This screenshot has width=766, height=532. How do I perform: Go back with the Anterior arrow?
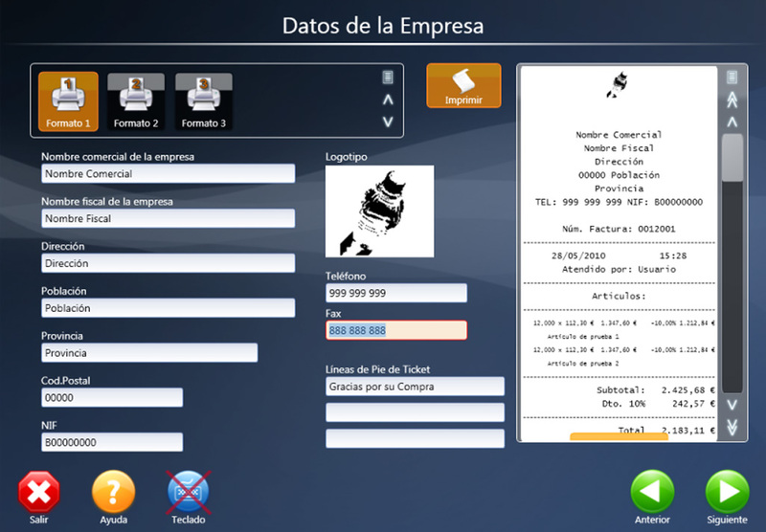pyautogui.click(x=652, y=493)
